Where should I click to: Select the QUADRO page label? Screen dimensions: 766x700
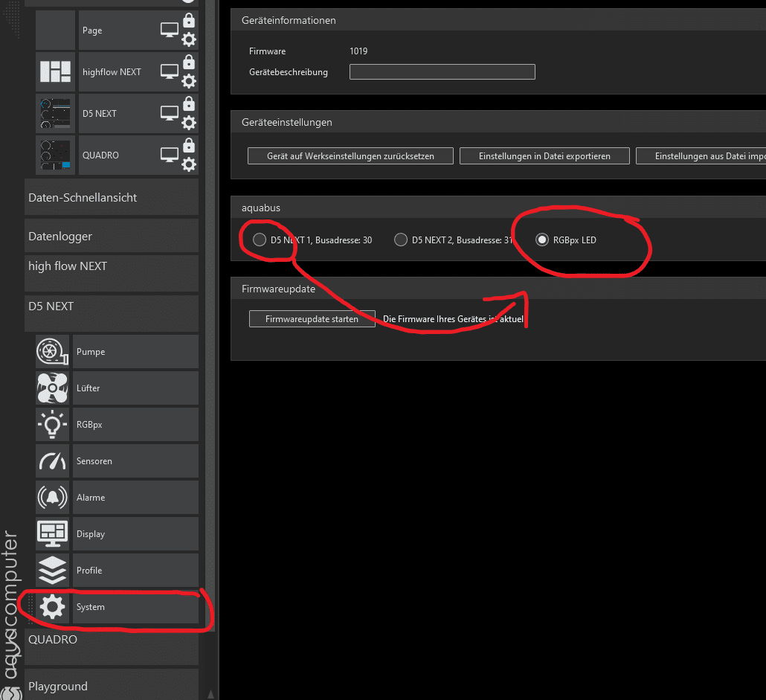pyautogui.click(x=100, y=155)
